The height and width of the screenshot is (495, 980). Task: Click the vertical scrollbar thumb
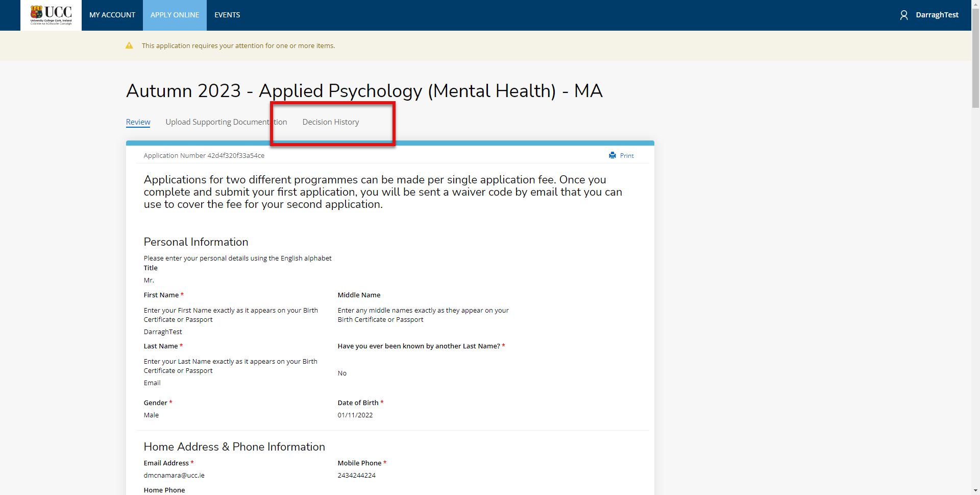pos(975,56)
